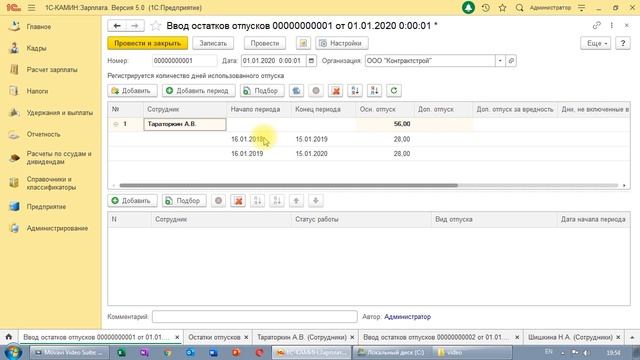Open the Налоги section
This screenshot has height=360, width=640.
37,91
